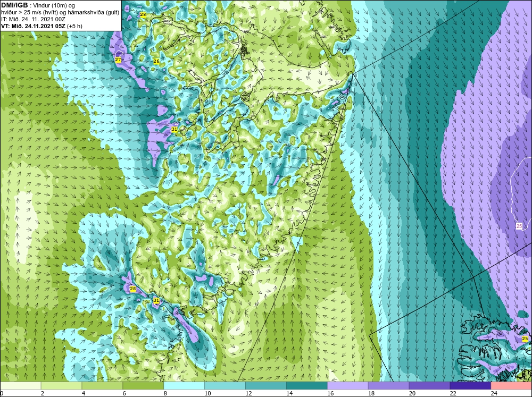The height and width of the screenshot is (397, 532).
Task: Click the 'VT: Mið. 24.11.2021 05Z' valid time
Action: 33,26
